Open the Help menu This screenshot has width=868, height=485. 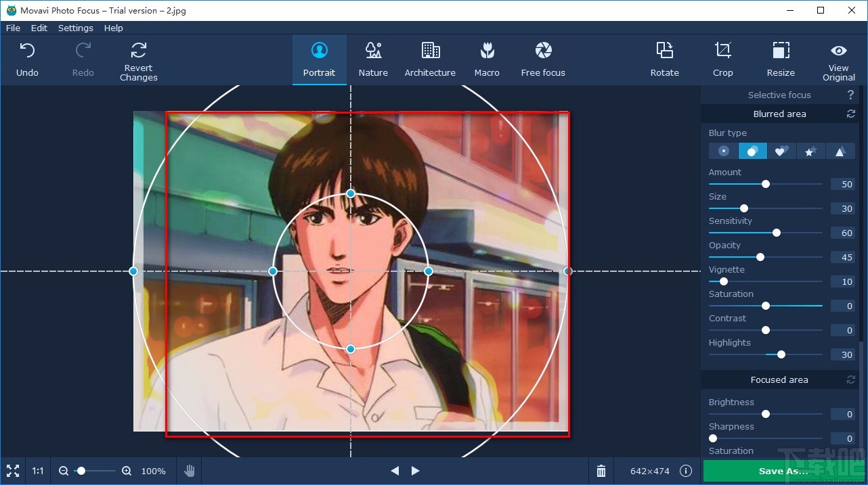113,28
